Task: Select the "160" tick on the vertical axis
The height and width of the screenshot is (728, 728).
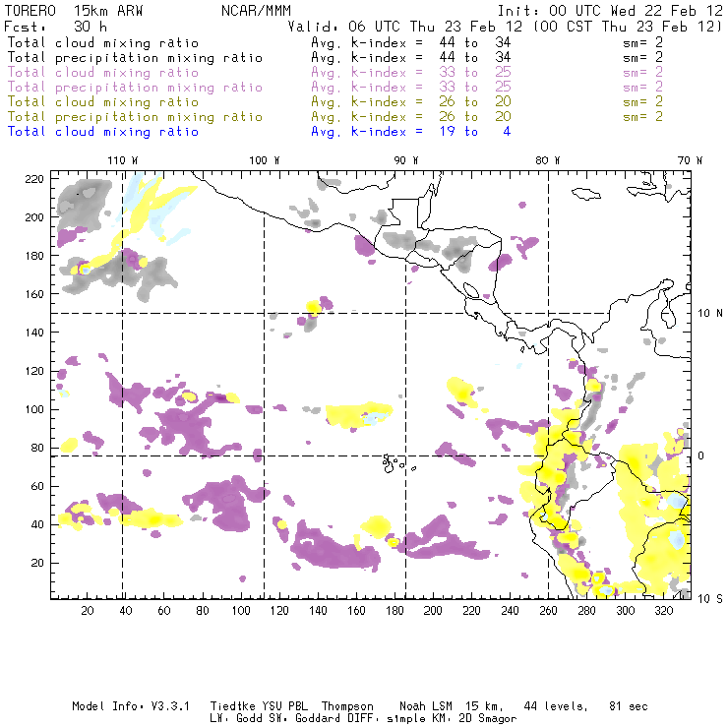Action: (34, 294)
